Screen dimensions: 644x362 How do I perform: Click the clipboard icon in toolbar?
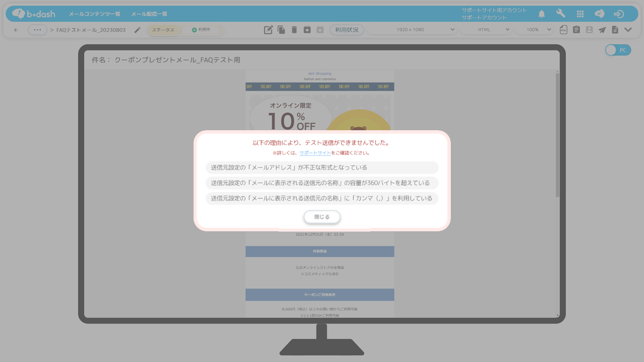pyautogui.click(x=576, y=30)
